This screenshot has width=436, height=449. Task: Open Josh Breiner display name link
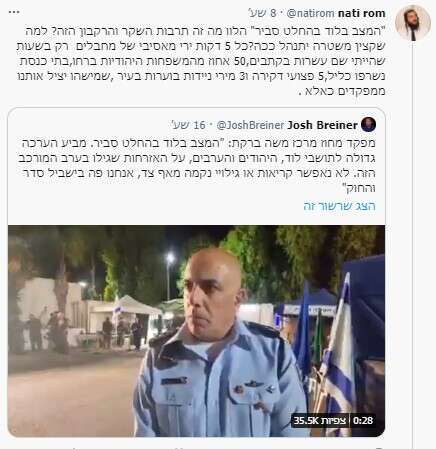tap(322, 125)
